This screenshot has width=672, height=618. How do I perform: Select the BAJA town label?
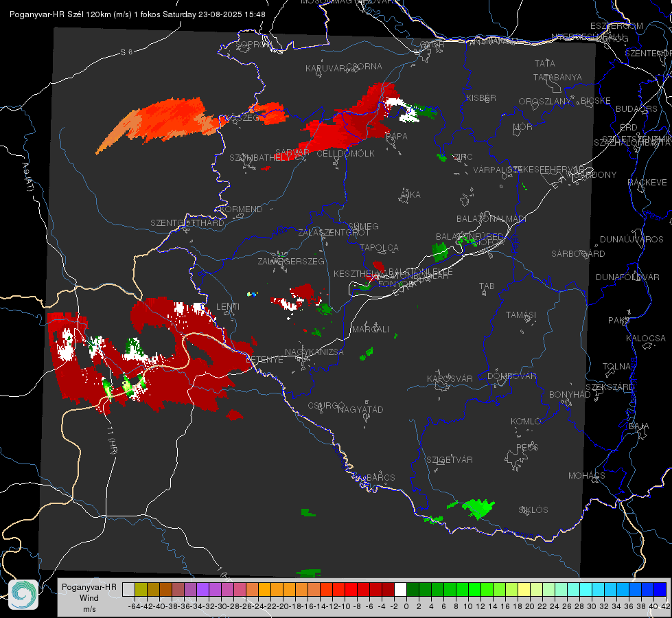pos(639,426)
